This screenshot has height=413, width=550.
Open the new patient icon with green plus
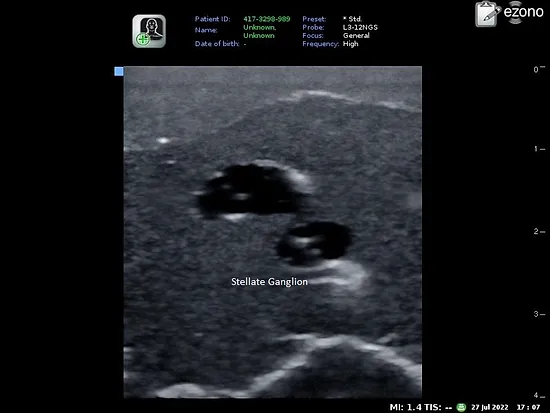tap(149, 31)
